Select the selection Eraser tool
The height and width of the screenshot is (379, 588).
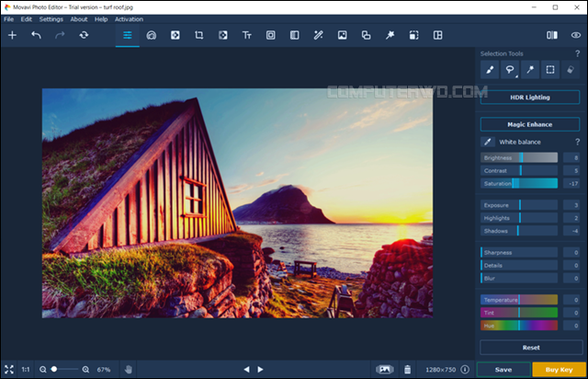click(571, 70)
